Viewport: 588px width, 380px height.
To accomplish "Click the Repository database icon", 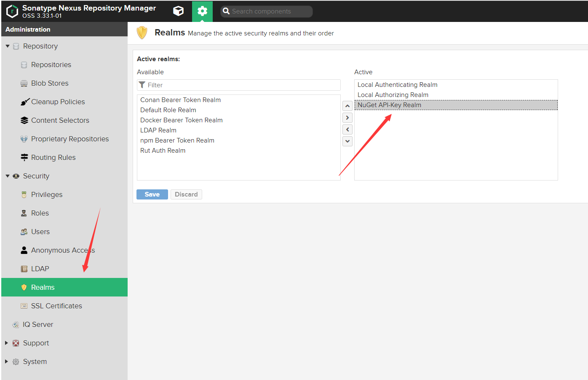I will [16, 46].
